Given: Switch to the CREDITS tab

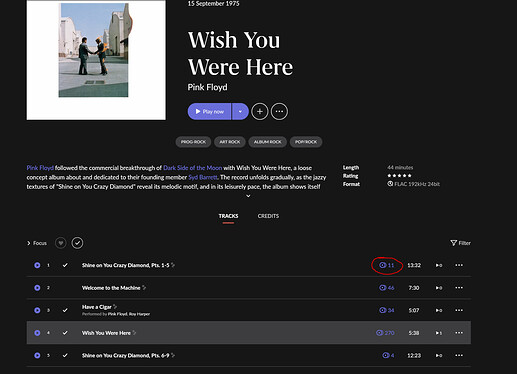Looking at the screenshot, I should click(268, 216).
